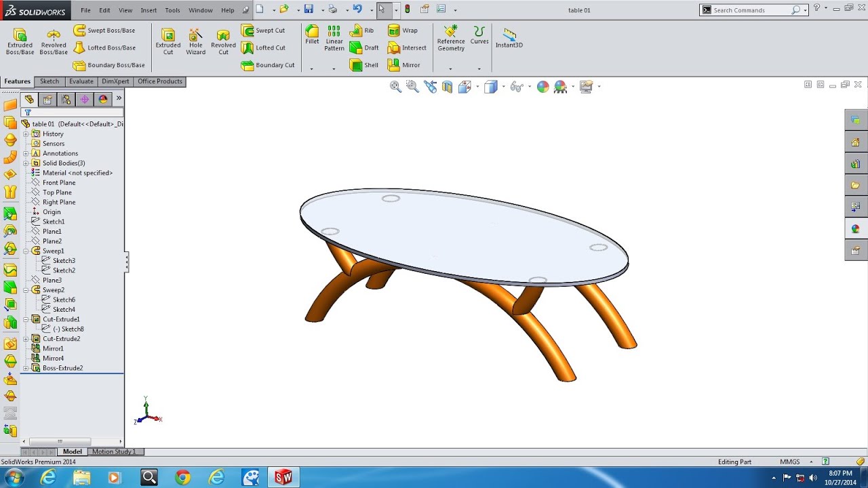Screen dimensions: 868x488
Task: Click the Undo icon
Action: pyautogui.click(x=357, y=9)
